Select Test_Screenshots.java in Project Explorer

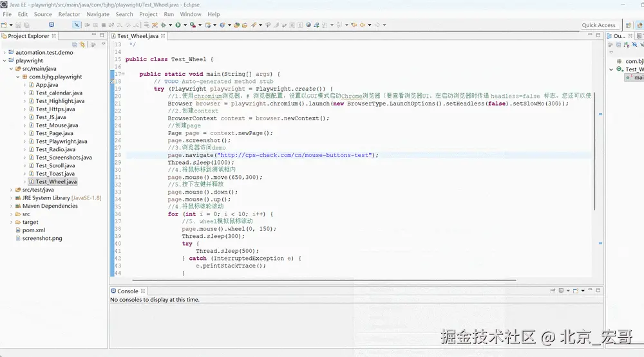coord(64,158)
